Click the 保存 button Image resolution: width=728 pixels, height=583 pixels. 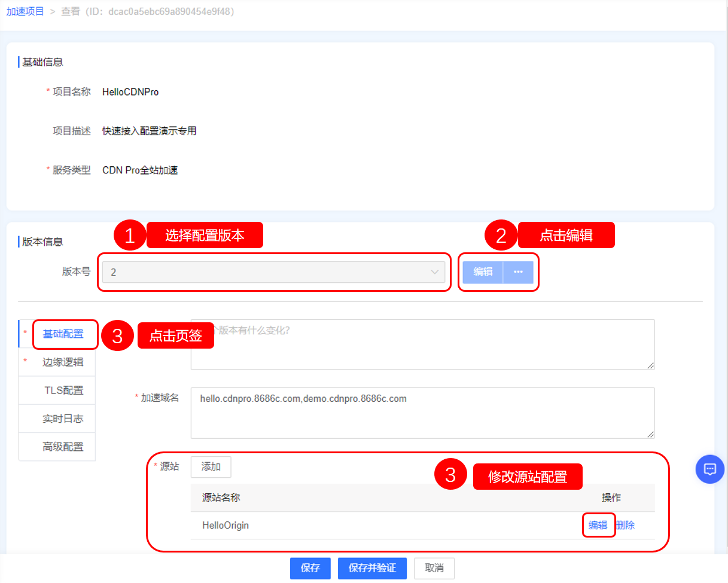[310, 568]
